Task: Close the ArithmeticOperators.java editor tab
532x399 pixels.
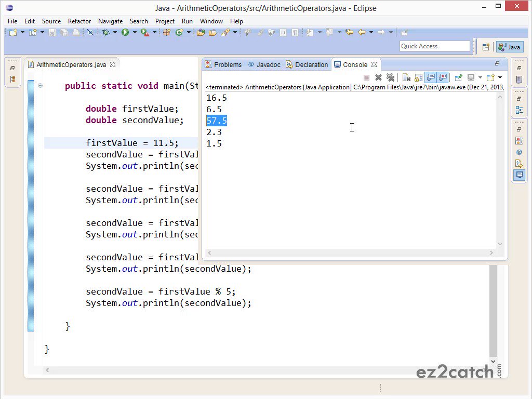Action: point(113,64)
